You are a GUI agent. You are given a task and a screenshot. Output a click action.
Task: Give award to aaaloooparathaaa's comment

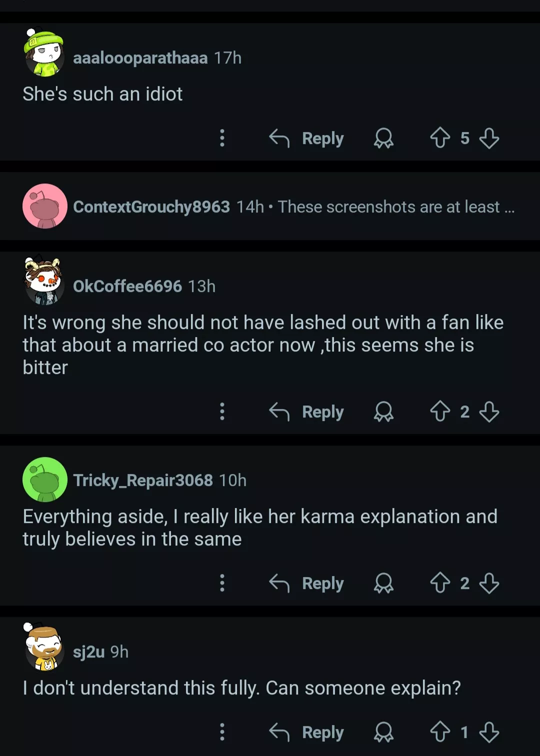click(x=383, y=138)
